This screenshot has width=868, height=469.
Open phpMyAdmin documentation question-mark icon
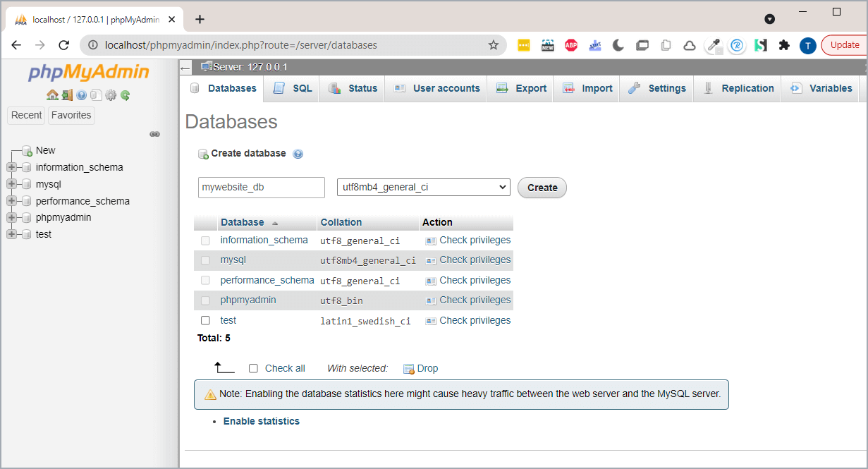tap(82, 95)
